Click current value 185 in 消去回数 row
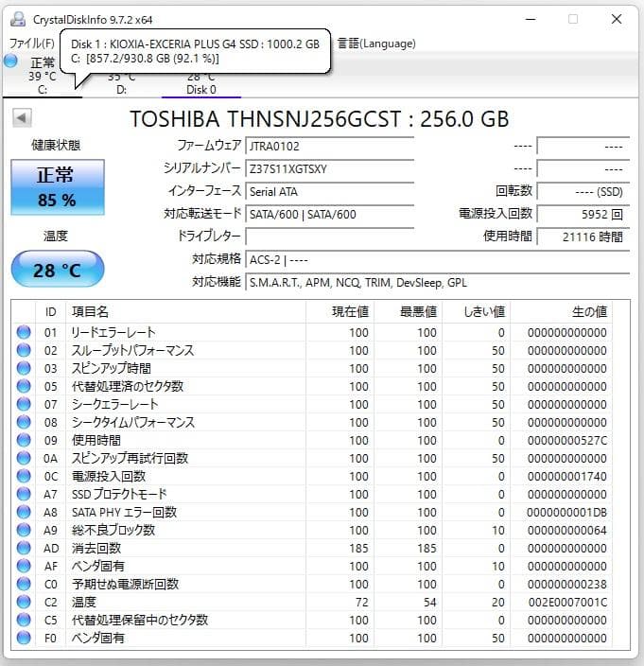Viewport: 644px width, 666px height. coord(358,549)
